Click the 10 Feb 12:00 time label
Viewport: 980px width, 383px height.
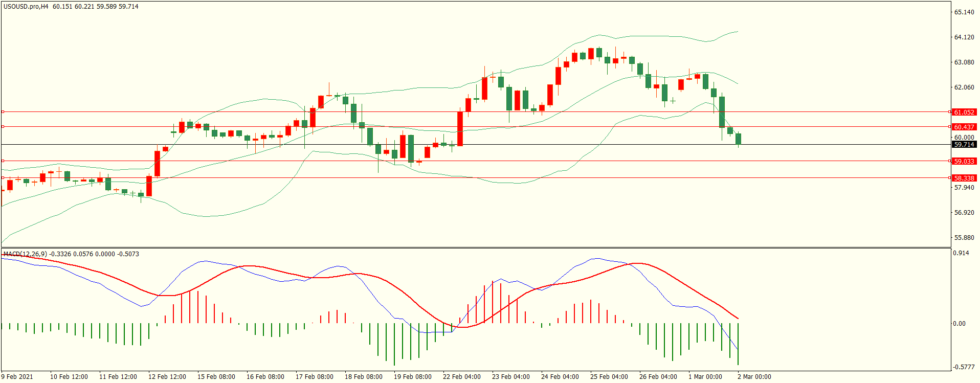pyautogui.click(x=69, y=377)
